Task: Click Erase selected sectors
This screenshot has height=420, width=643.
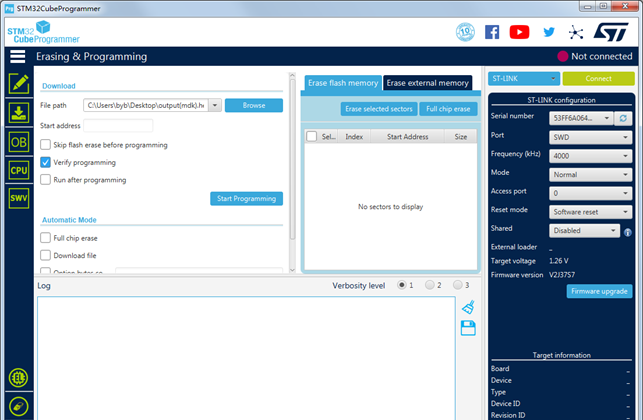Action: click(379, 109)
